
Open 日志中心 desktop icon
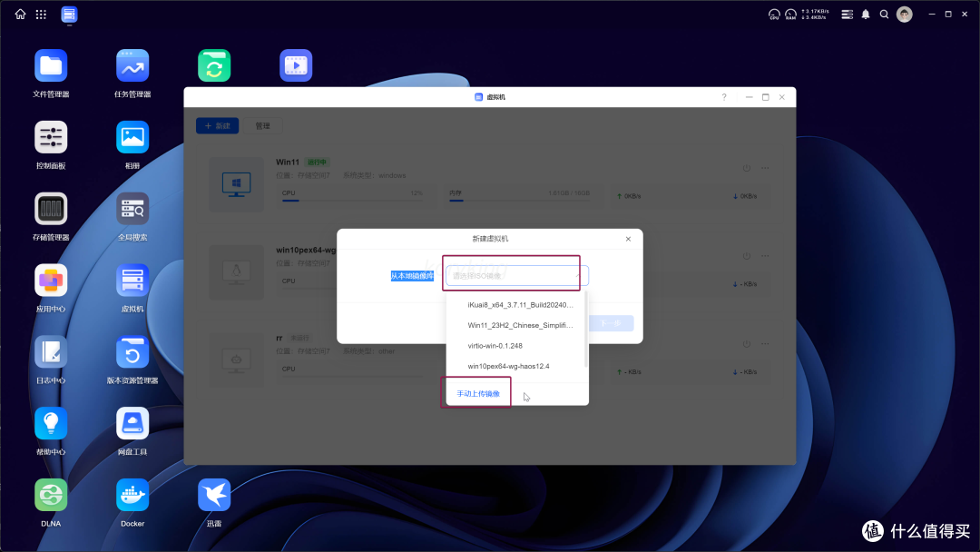coord(51,352)
